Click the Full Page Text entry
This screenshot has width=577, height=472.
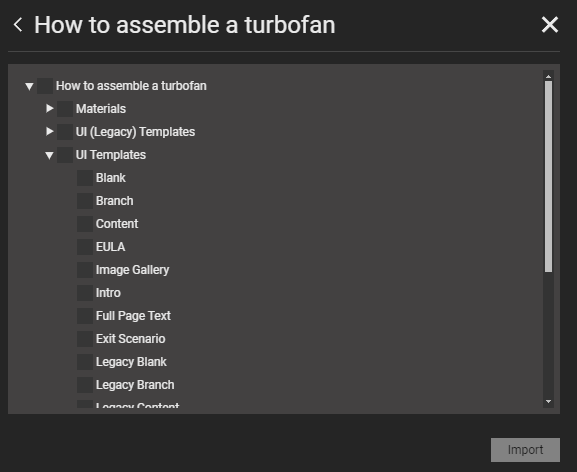(x=133, y=316)
